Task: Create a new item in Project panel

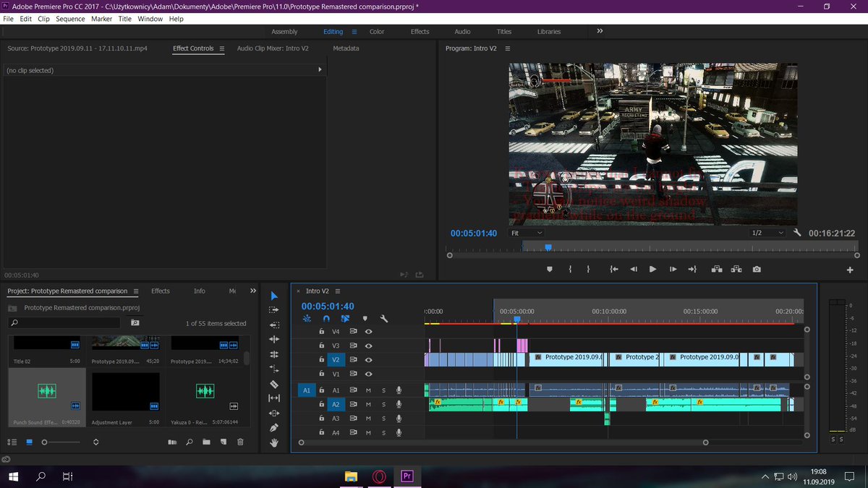Action: point(224,442)
